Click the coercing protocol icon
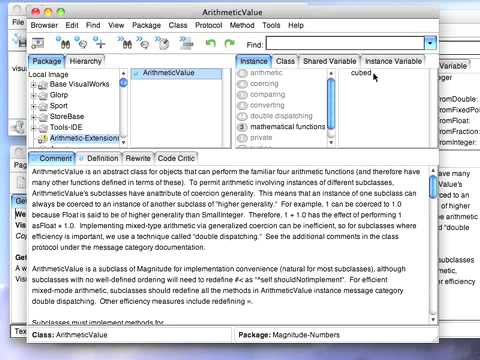 tap(242, 84)
